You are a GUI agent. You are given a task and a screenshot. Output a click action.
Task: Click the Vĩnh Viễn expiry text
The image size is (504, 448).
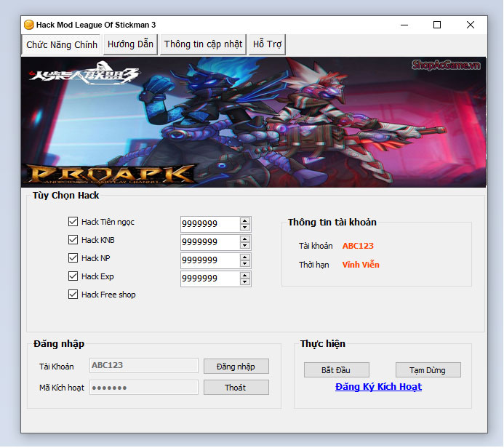[x=361, y=265]
